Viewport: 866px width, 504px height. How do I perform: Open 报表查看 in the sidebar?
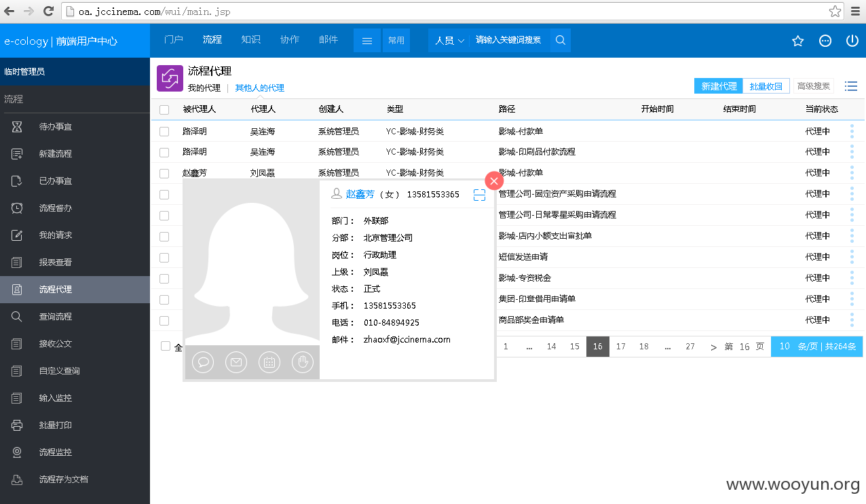tap(75, 263)
